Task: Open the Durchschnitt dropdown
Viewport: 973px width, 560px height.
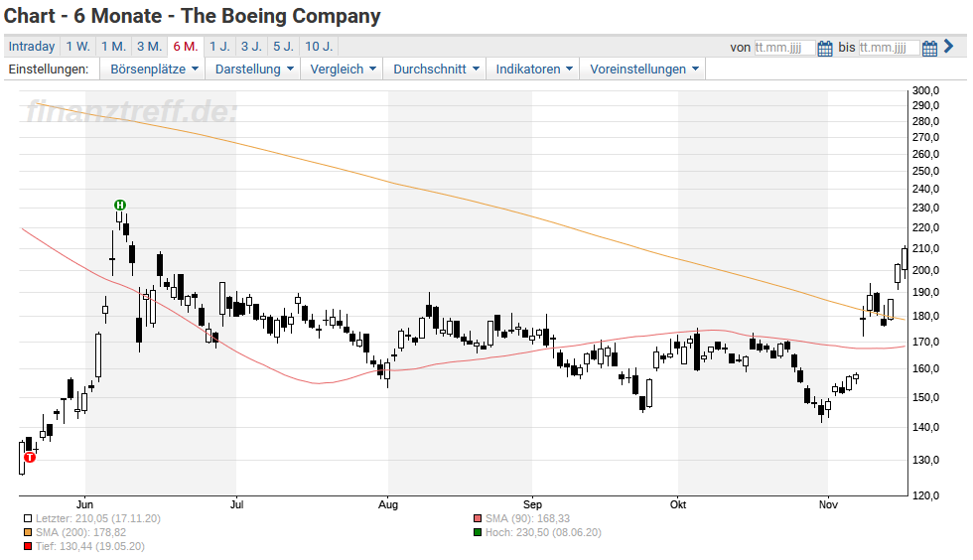Action: click(x=436, y=69)
